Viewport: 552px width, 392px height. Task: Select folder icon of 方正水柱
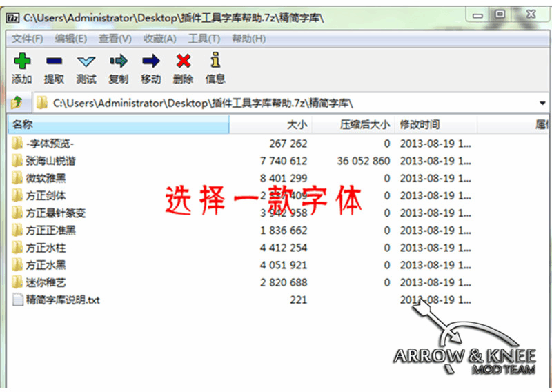click(17, 248)
